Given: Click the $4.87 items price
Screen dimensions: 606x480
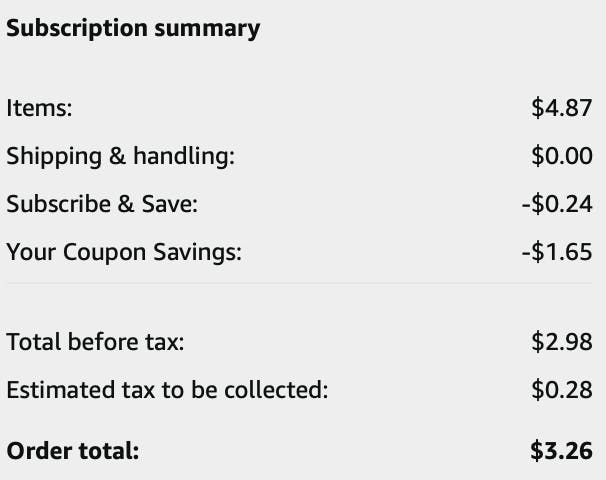Looking at the screenshot, I should 562,108.
